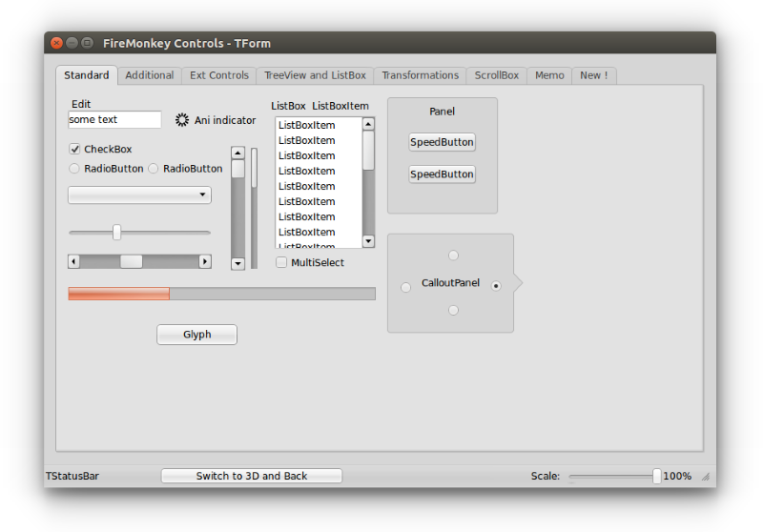The width and height of the screenshot is (763, 532).
Task: Open the New ! tab
Action: pos(594,75)
